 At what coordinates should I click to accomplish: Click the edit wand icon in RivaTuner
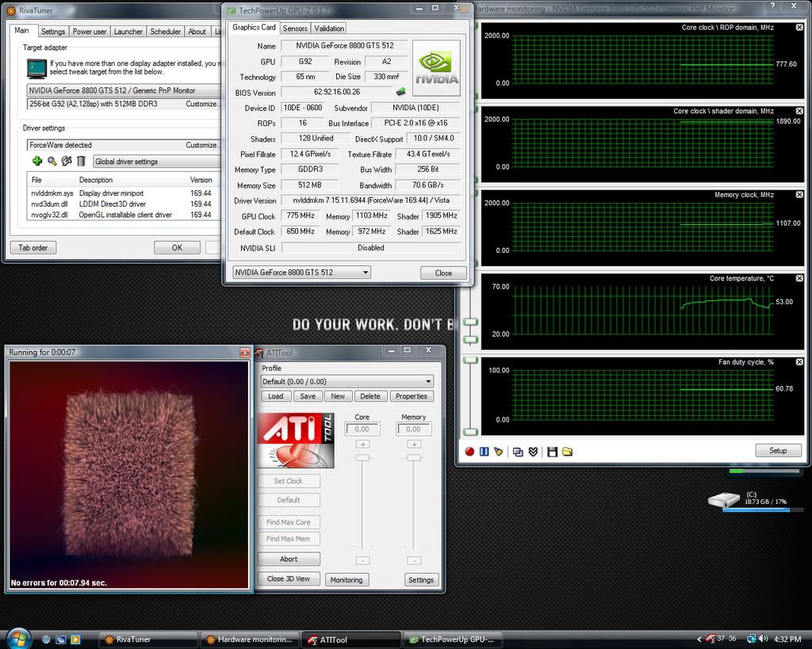click(x=67, y=161)
